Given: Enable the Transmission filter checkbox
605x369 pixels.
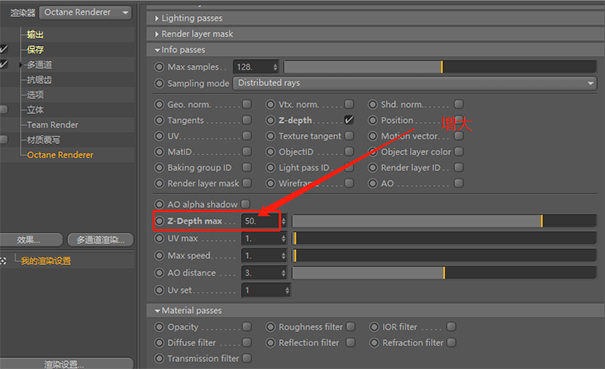Looking at the screenshot, I should (247, 358).
